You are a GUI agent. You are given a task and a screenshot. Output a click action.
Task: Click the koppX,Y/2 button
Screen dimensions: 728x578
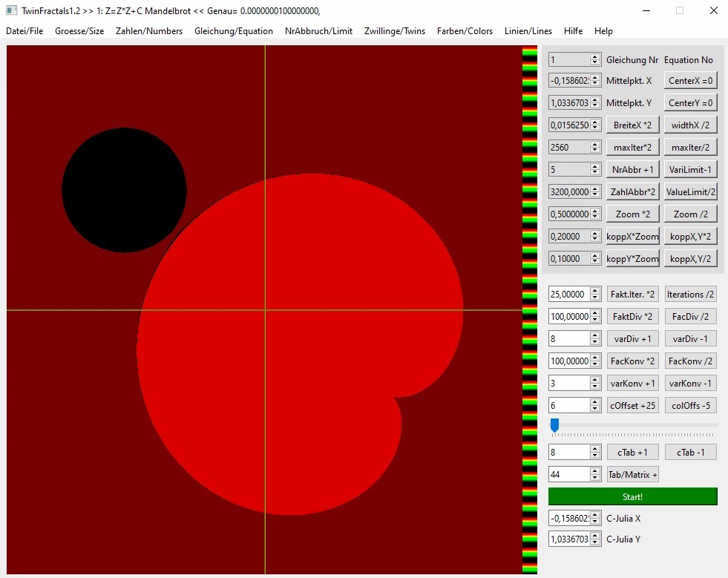click(690, 259)
